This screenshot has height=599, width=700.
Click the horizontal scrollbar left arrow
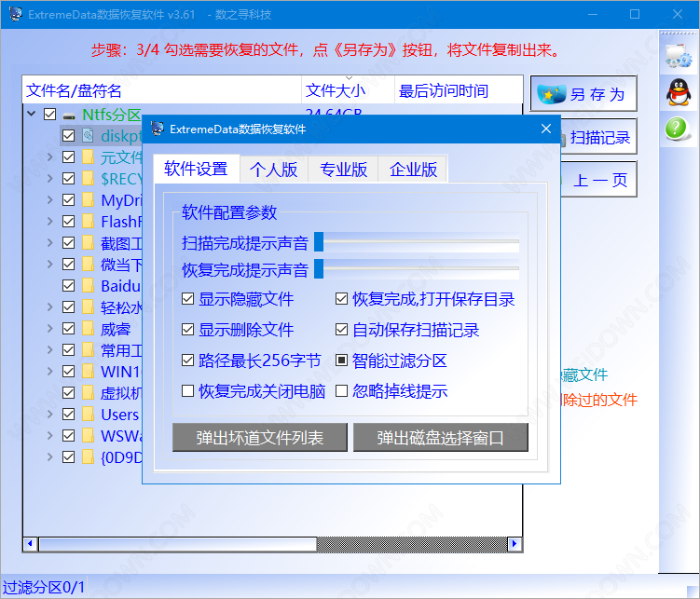[x=30, y=544]
